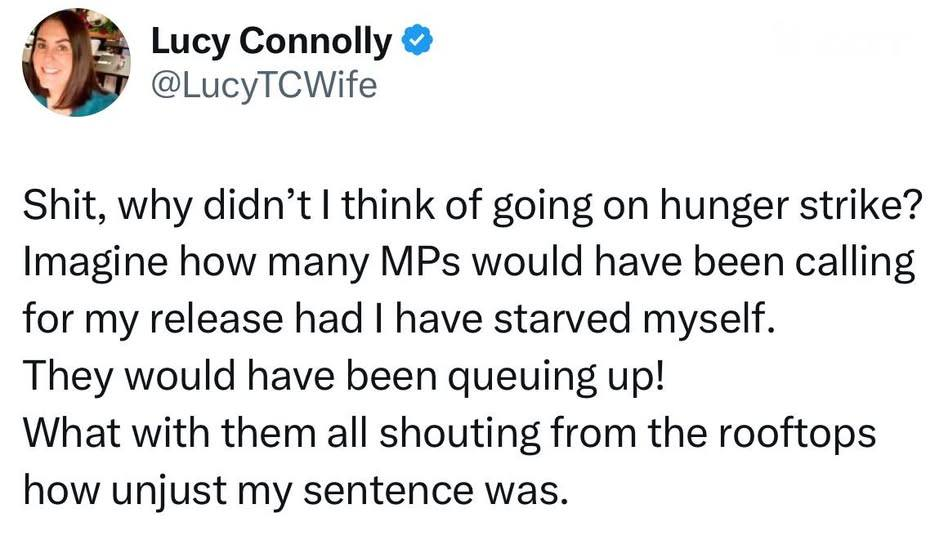Click the blue verified checkmark badge
Image resolution: width=935 pixels, height=540 pixels.
[416, 43]
